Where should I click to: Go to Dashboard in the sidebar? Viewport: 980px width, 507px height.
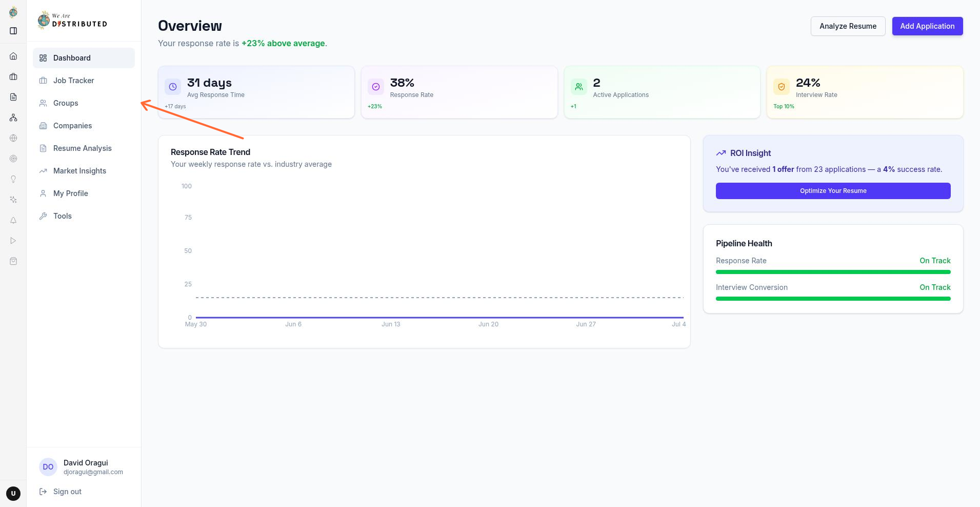point(84,58)
